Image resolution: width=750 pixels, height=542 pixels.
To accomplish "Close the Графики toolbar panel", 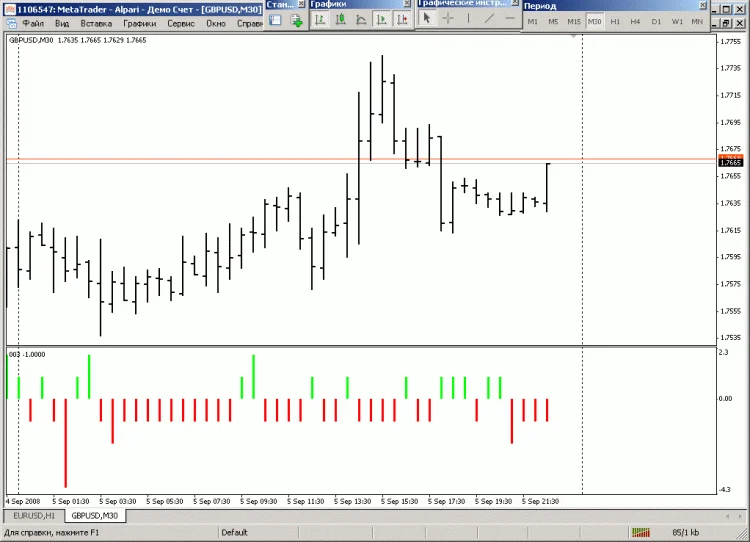I will [x=407, y=3].
